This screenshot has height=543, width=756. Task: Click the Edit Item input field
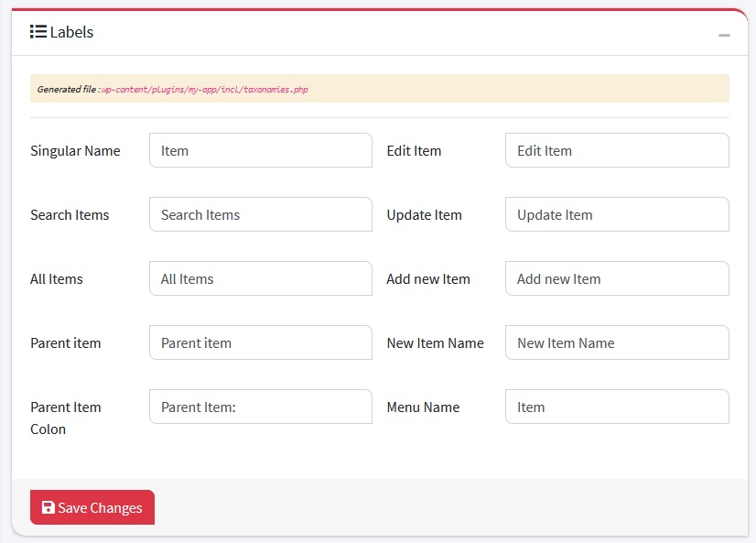[x=616, y=150]
